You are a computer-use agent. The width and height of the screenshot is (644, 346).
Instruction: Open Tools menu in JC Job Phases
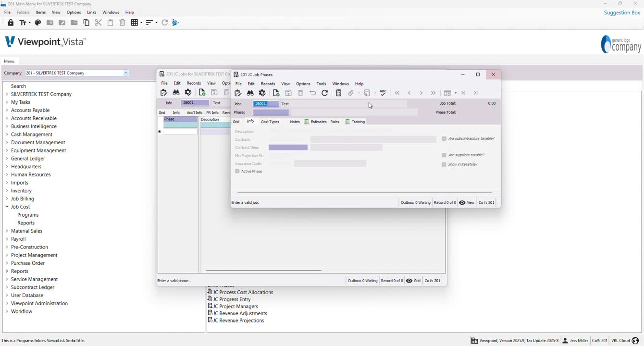pos(322,84)
